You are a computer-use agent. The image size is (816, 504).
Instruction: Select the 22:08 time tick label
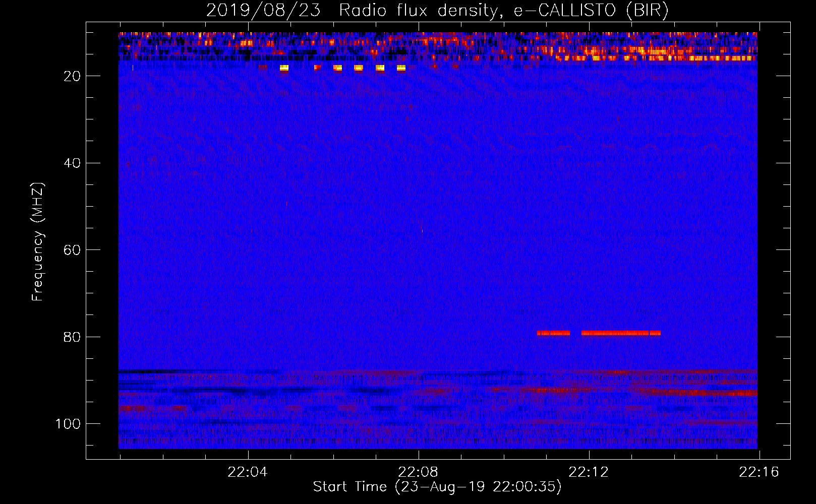(418, 472)
